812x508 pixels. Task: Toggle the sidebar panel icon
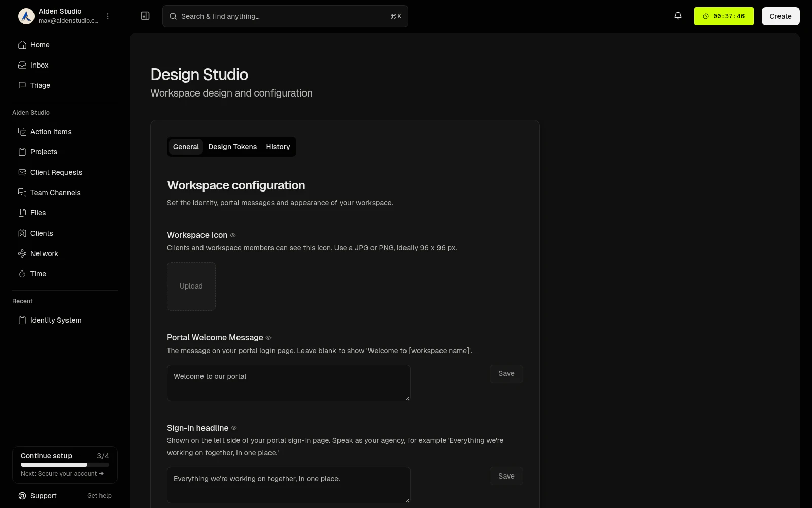pyautogui.click(x=145, y=16)
